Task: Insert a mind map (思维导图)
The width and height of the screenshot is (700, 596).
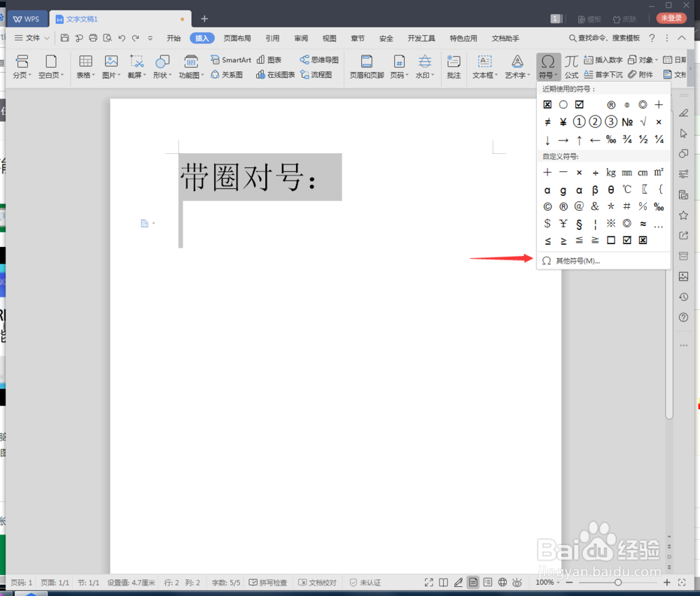Action: 319,59
